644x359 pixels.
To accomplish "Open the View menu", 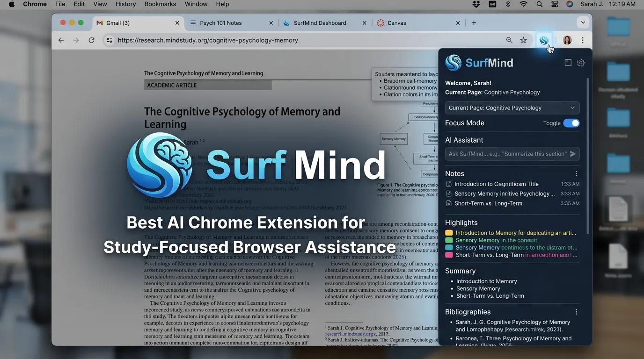I will 100,4.
